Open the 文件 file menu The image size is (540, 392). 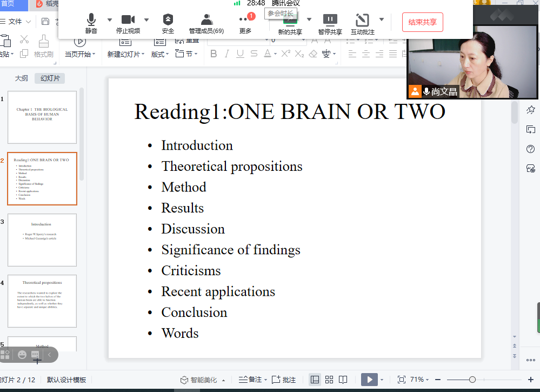point(16,22)
